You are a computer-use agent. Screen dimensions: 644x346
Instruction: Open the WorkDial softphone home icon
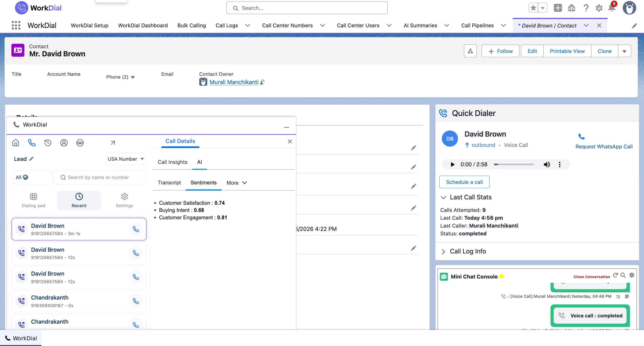point(16,143)
